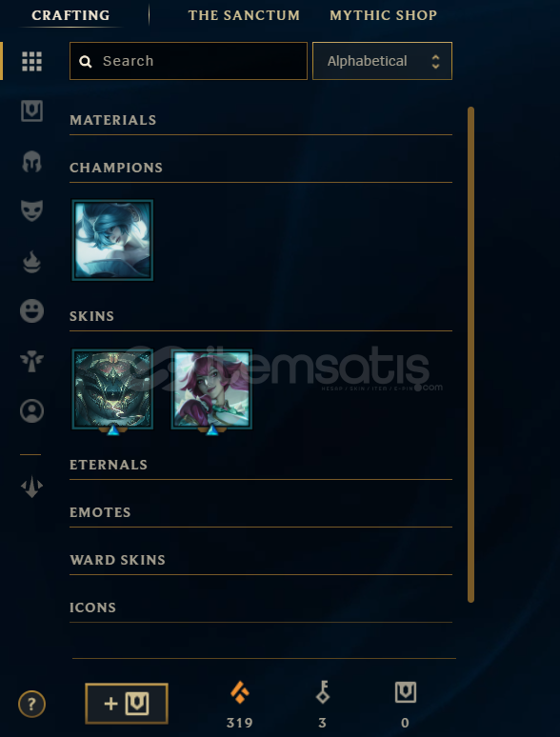Click the orange essence currency icon

pos(240,692)
